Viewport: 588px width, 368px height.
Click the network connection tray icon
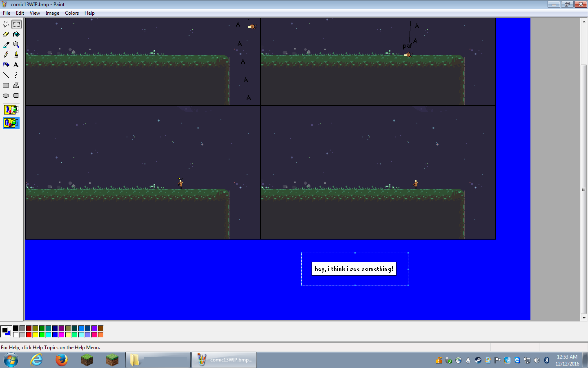[x=527, y=360]
